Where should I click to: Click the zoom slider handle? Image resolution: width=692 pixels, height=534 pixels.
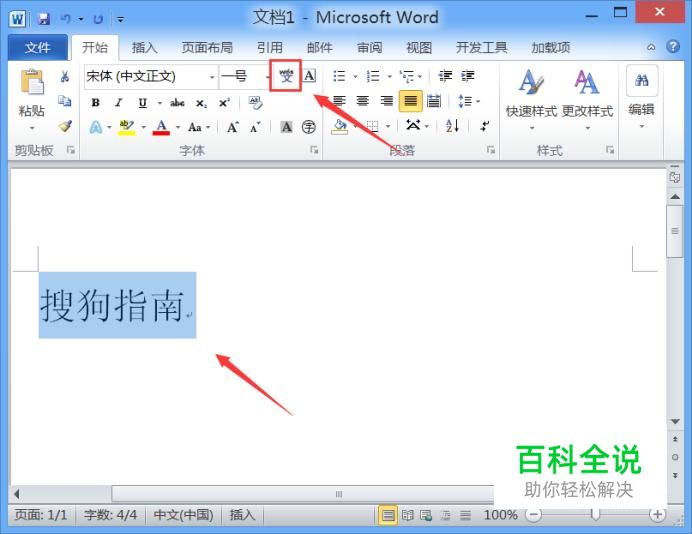595,514
